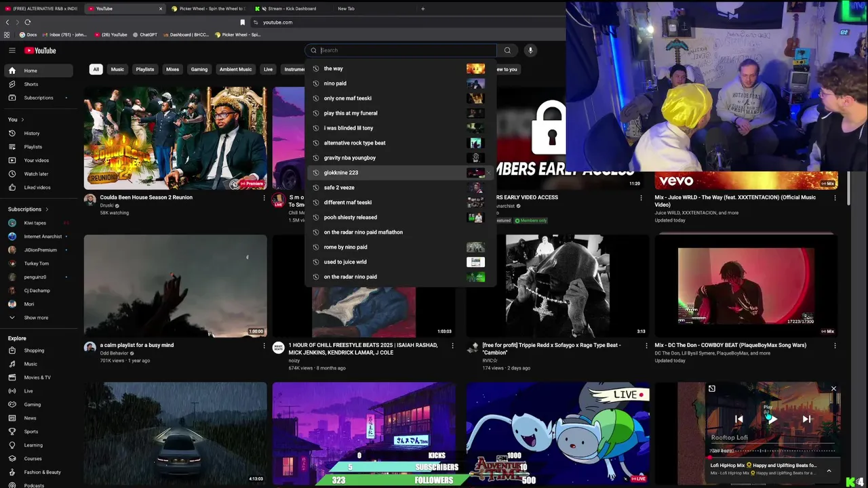
Task: Choose suggestion 'pooh shiesty released'
Action: pos(400,218)
